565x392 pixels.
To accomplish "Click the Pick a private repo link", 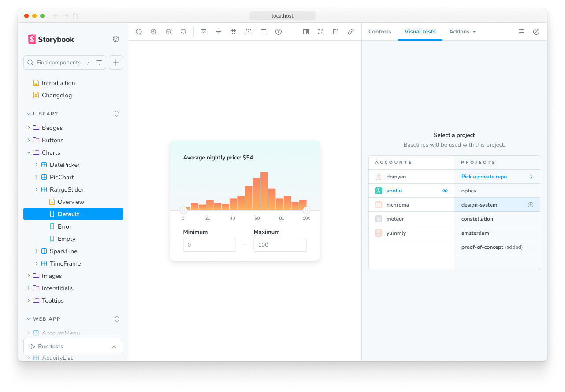I will click(x=484, y=177).
